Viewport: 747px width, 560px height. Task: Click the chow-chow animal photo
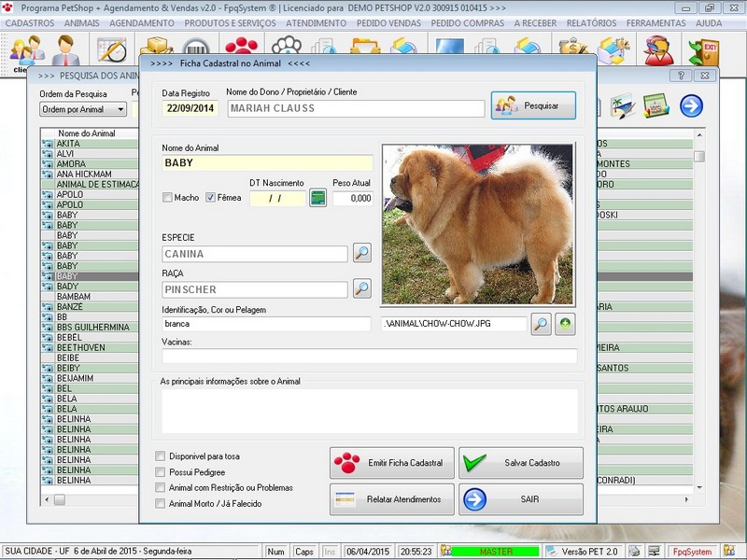pos(478,224)
